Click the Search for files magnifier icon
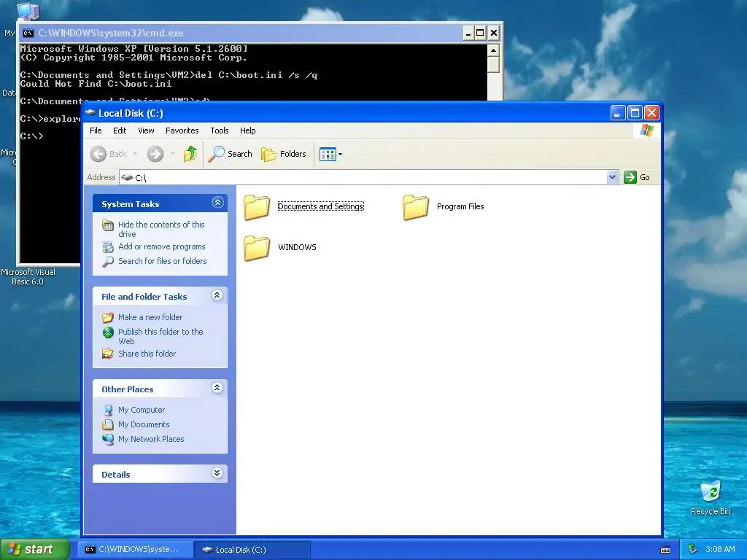Image resolution: width=747 pixels, height=560 pixels. click(108, 261)
